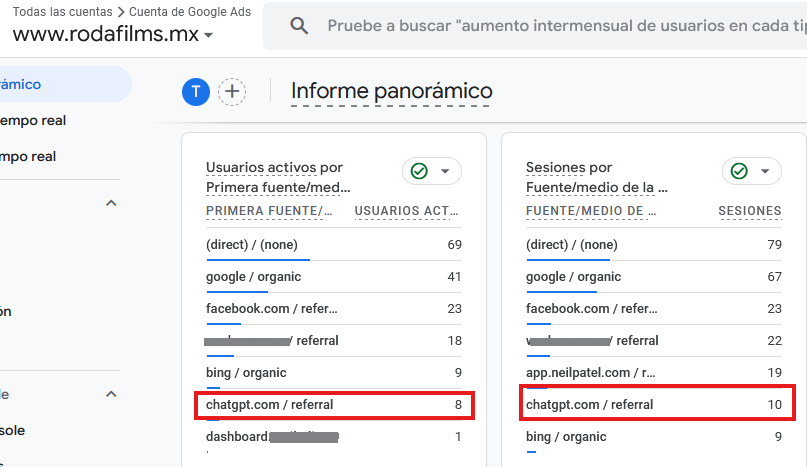Open the second Tiempo real sidebar item
Viewport: 807px width, 467px height.
28,157
